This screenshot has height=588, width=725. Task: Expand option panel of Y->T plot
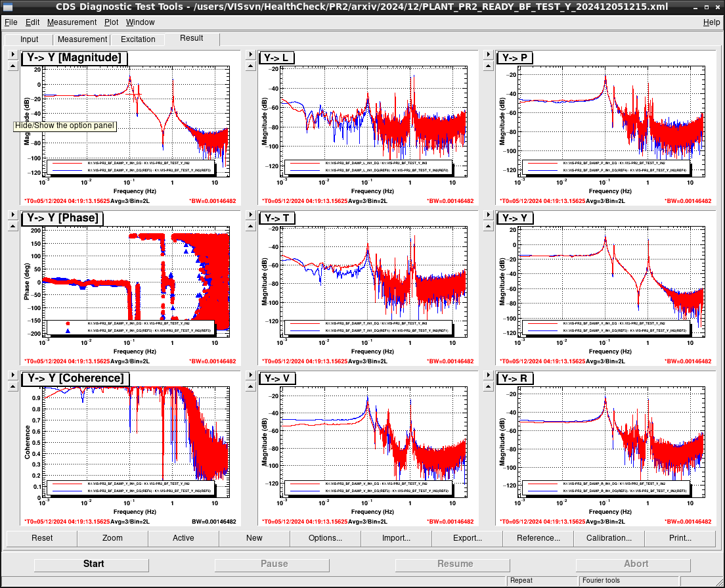pyautogui.click(x=251, y=215)
